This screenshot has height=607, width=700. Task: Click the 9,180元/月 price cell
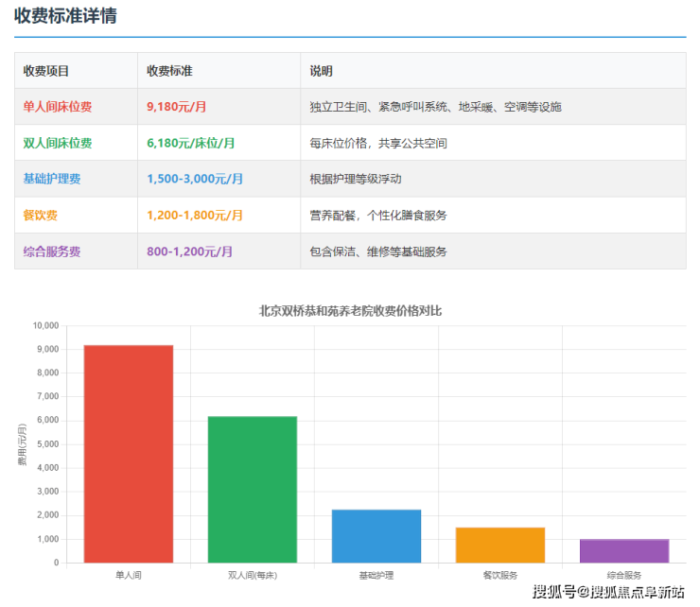click(177, 107)
